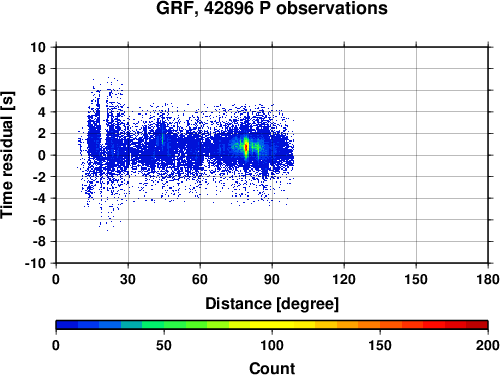This screenshot has height=375, width=500.
Task: Click the red peak density spot near 80 degrees
Action: tap(246, 148)
